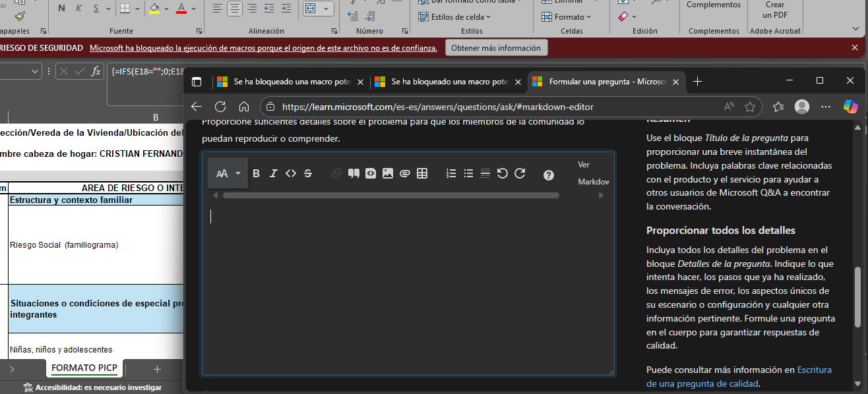The height and width of the screenshot is (394, 868).
Task: Open underline style dropdown arrow in Excel
Action: pyautogui.click(x=108, y=9)
